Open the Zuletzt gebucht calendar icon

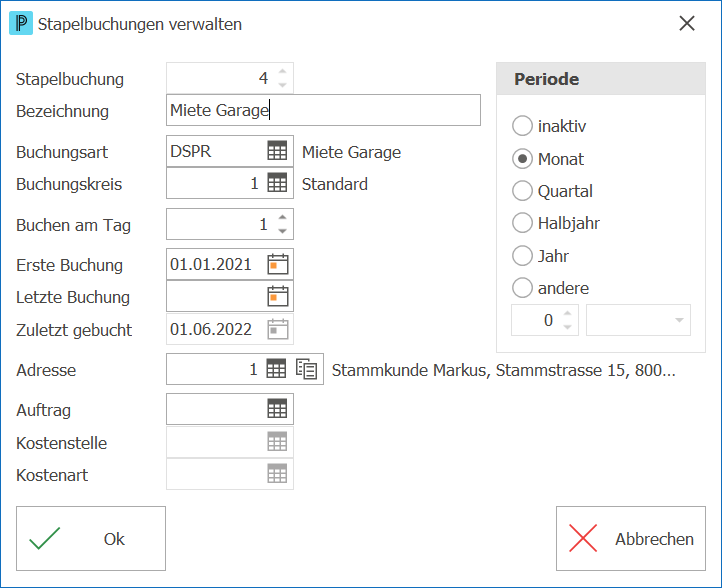pos(278,329)
